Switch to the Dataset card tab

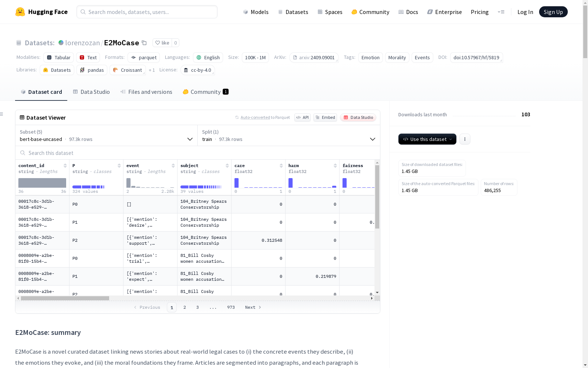(41, 92)
